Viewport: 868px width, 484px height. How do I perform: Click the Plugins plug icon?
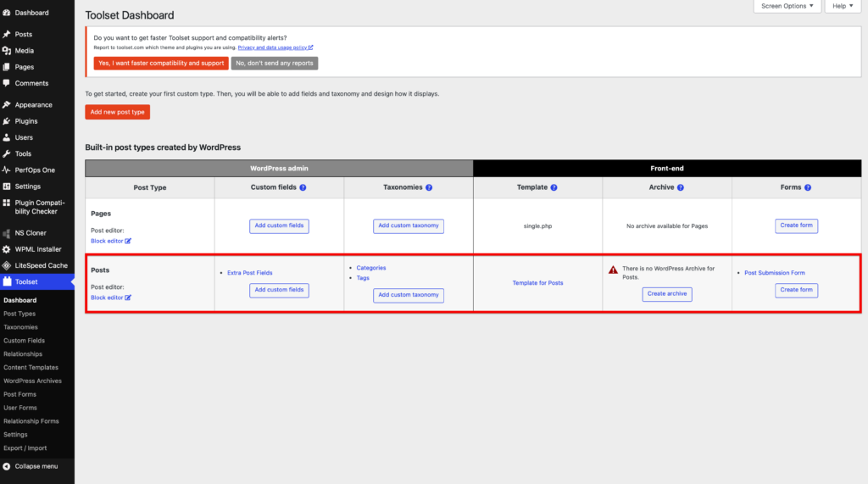pyautogui.click(x=7, y=121)
